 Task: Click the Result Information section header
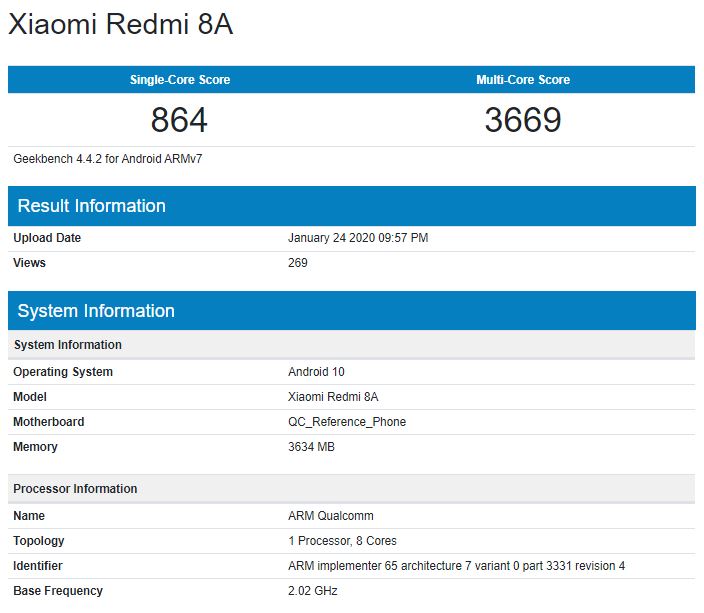[92, 206]
